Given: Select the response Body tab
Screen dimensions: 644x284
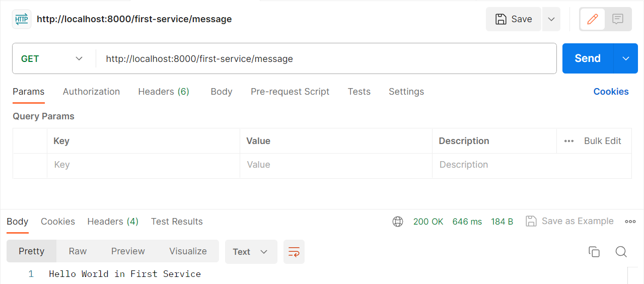Looking at the screenshot, I should [18, 222].
